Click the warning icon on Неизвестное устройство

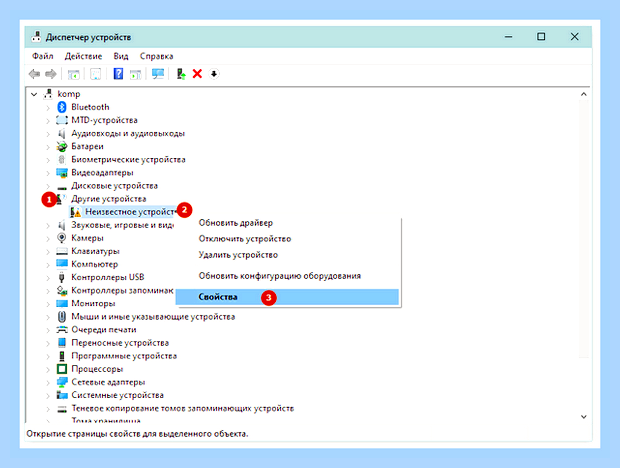tap(76, 212)
